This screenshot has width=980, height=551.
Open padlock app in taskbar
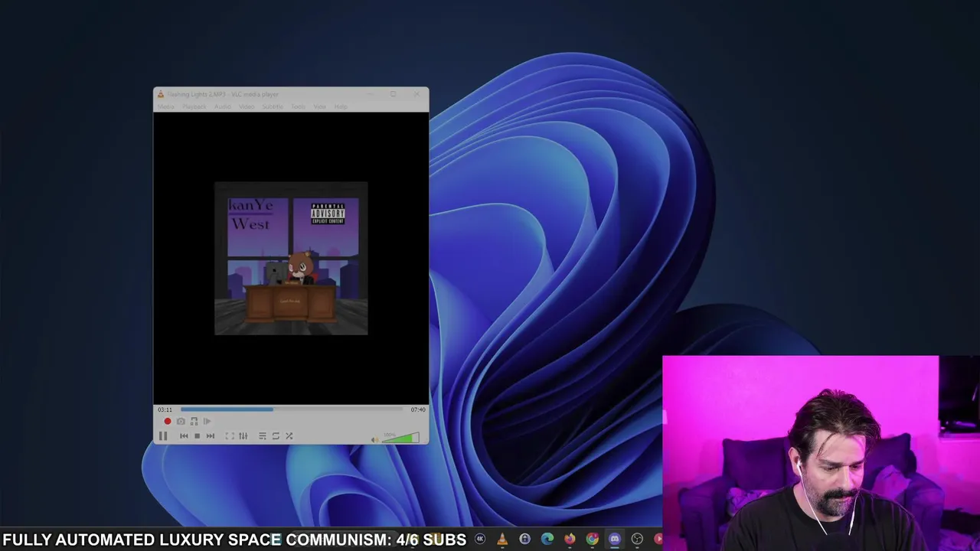[524, 540]
